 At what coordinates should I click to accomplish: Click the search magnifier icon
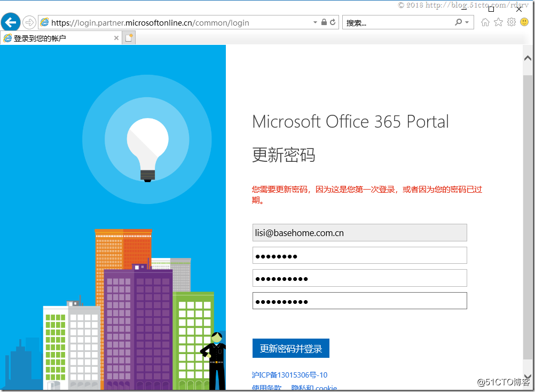click(458, 22)
